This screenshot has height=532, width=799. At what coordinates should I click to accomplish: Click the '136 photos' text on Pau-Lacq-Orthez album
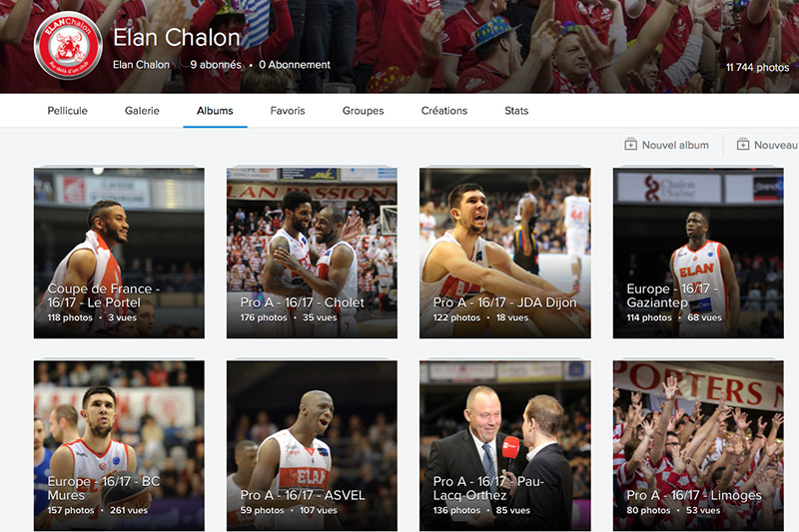[456, 510]
